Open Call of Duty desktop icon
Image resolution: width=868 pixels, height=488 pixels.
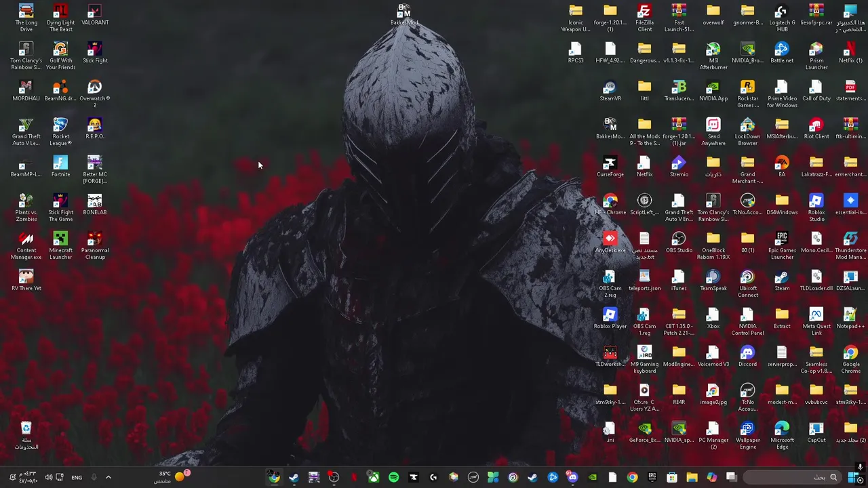click(816, 91)
